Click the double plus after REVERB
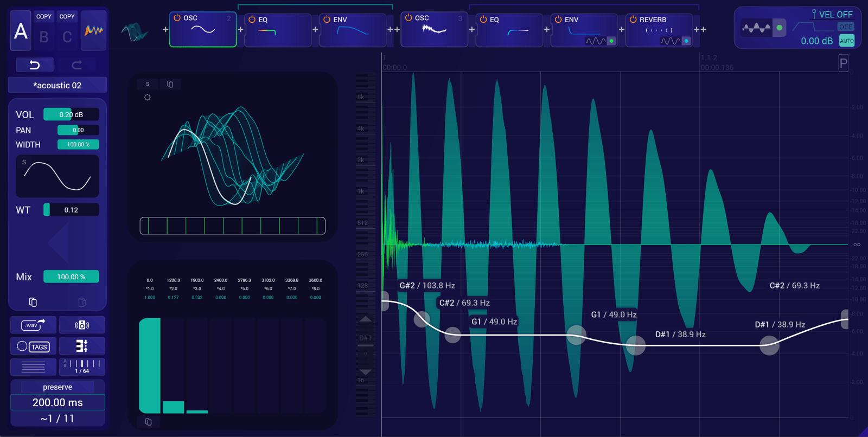 tap(700, 30)
